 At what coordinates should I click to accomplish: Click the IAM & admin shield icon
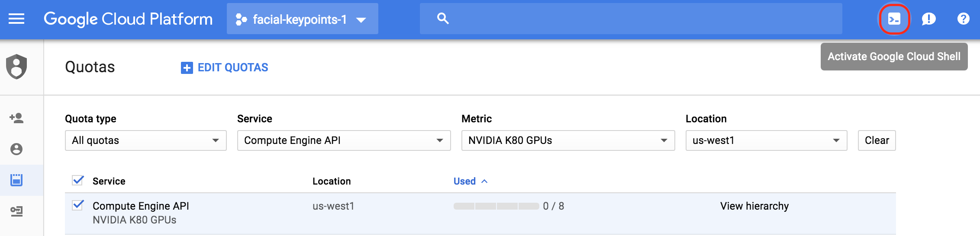pos(16,67)
